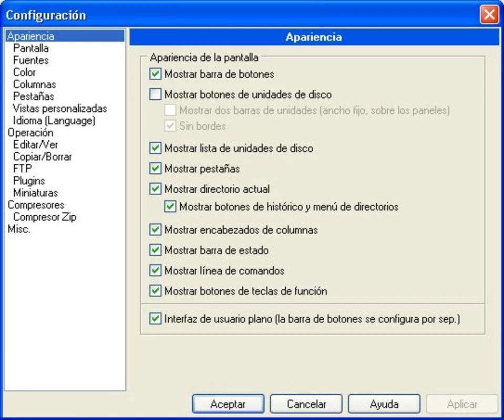Click the Aceptar button
The height and width of the screenshot is (420, 504).
[228, 404]
